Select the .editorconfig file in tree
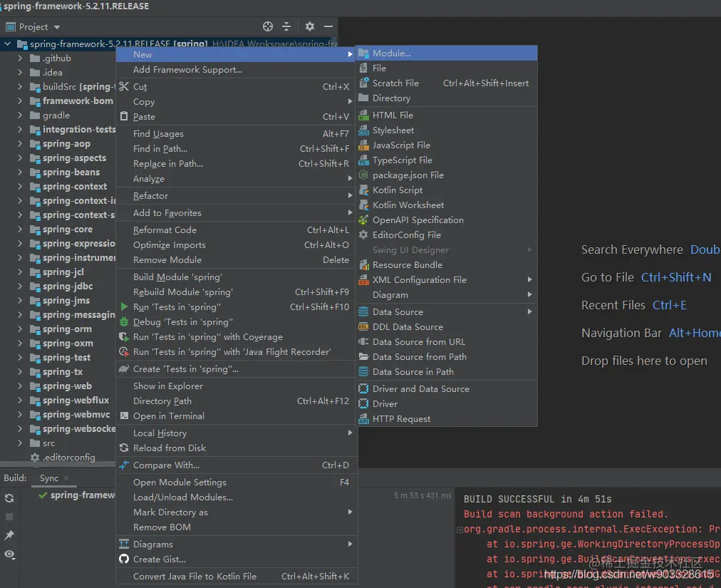The height and width of the screenshot is (588, 721). tap(69, 458)
